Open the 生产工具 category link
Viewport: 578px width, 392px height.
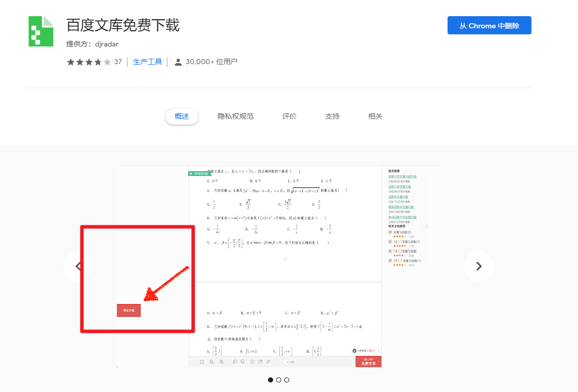pyautogui.click(x=148, y=62)
